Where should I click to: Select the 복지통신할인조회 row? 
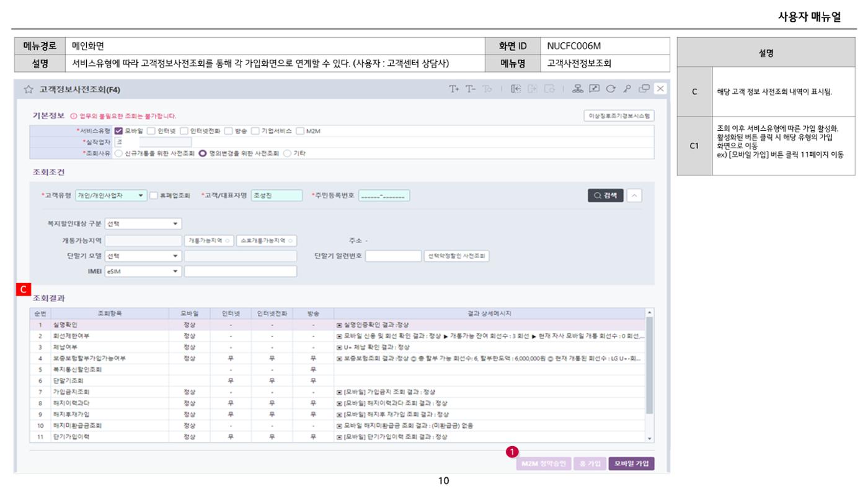pos(337,369)
